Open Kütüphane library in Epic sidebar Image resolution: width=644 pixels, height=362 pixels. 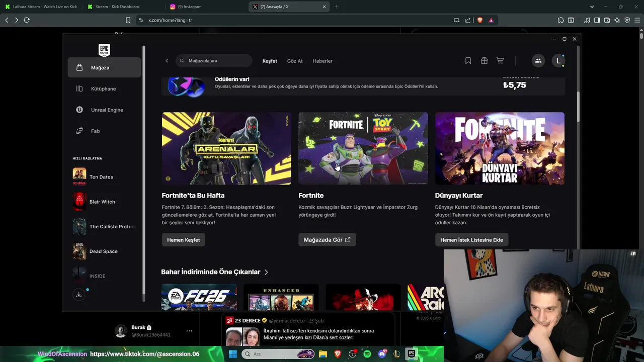coord(104,88)
